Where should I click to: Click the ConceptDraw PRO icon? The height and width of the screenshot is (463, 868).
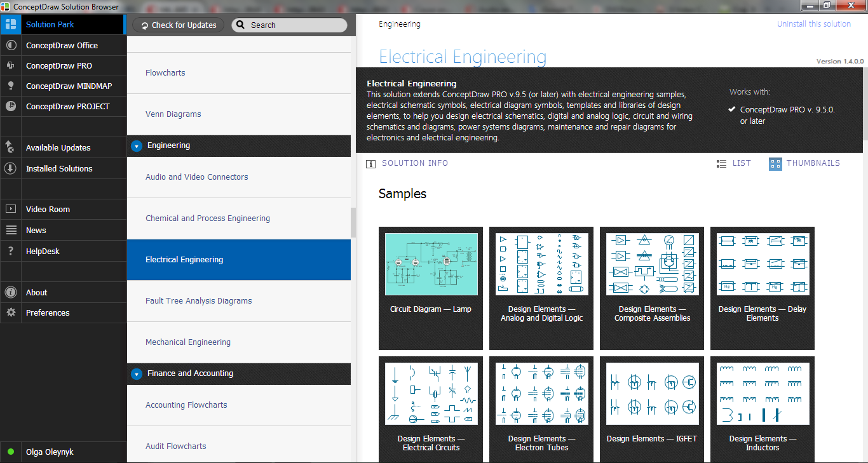point(10,65)
